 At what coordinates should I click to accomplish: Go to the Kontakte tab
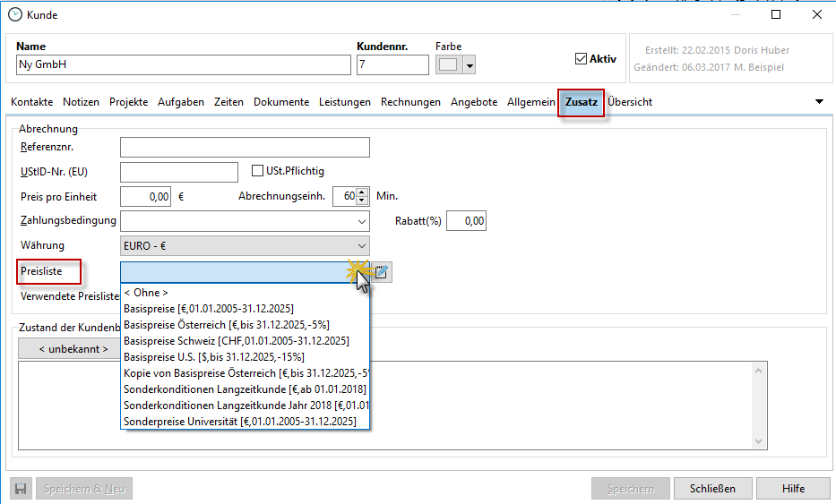click(x=31, y=102)
